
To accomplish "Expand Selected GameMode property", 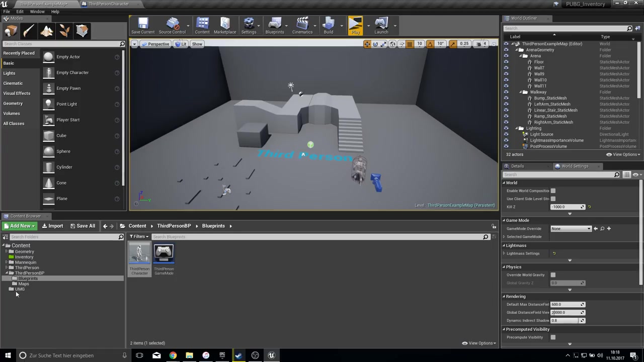I will (x=504, y=237).
